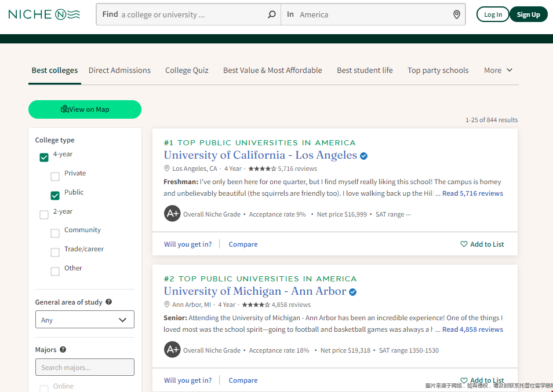Click Compare for UCLA
This screenshot has height=392, width=553.
243,244
